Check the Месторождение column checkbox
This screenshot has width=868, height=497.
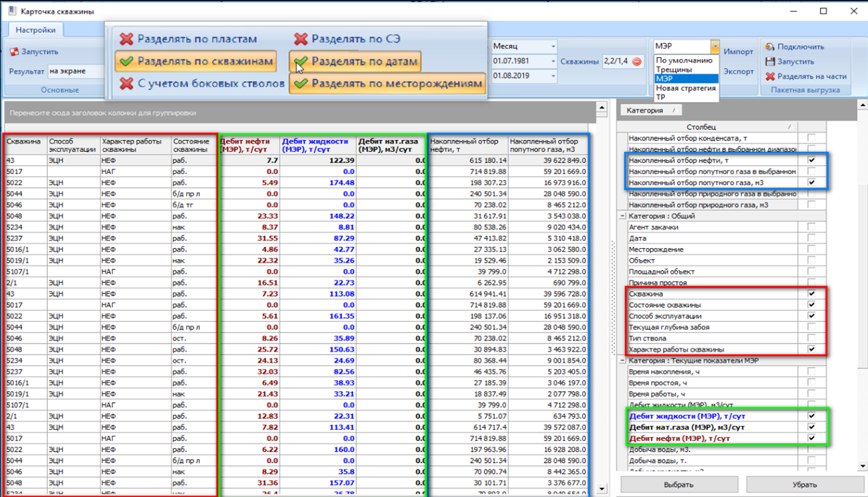(811, 249)
